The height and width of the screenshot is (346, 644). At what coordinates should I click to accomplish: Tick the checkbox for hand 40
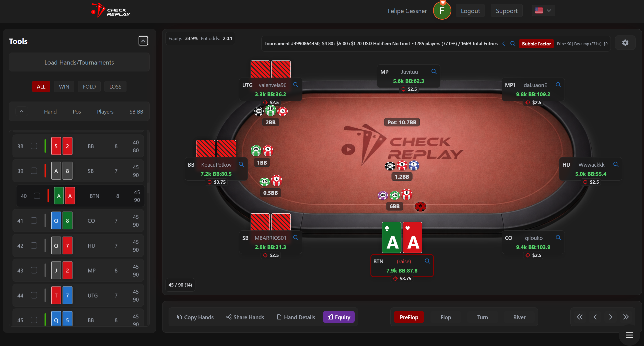point(37,196)
